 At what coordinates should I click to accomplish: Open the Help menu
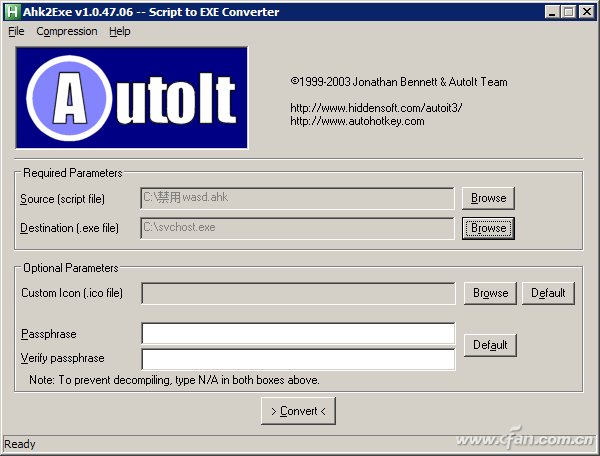point(119,31)
